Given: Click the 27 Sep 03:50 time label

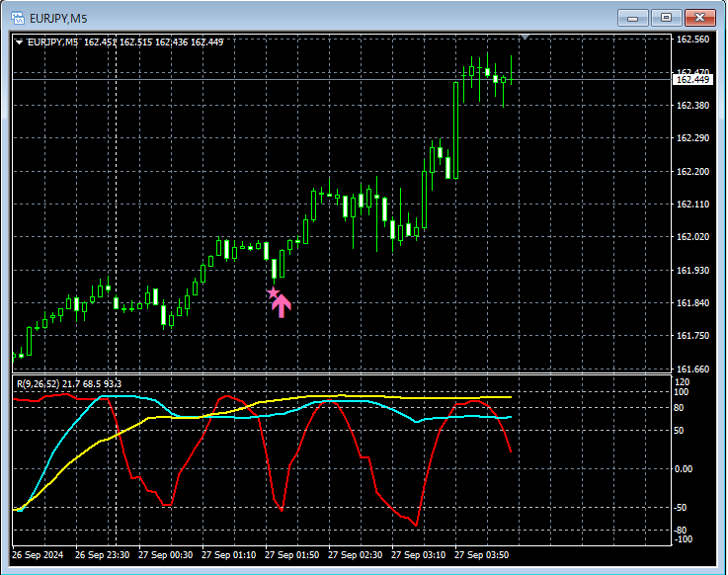Looking at the screenshot, I should click(x=481, y=555).
